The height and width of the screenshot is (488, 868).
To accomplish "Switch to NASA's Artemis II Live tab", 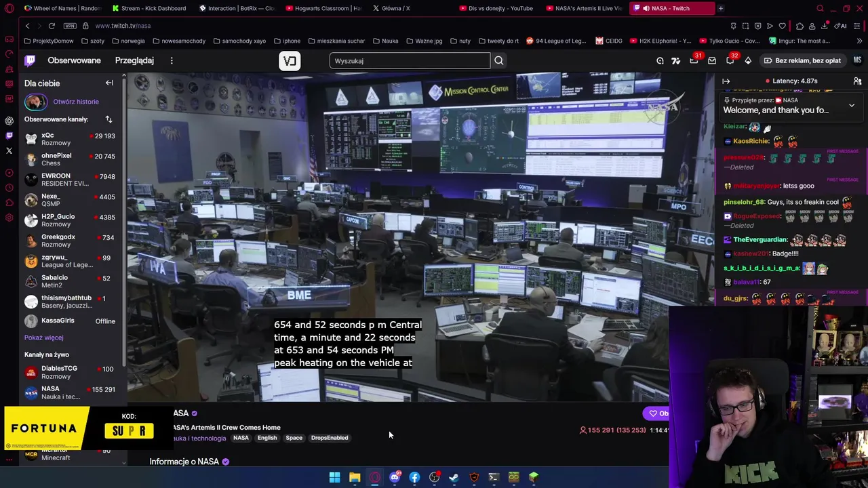I will click(583, 8).
